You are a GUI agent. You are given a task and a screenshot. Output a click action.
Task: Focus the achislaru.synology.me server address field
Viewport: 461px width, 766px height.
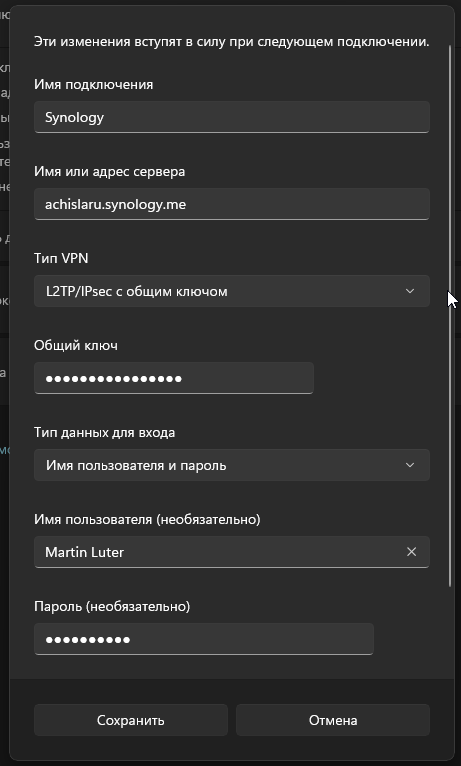click(232, 204)
